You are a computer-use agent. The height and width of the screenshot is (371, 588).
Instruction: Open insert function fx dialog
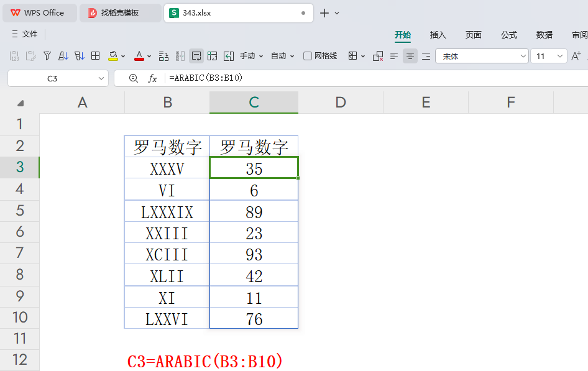152,78
